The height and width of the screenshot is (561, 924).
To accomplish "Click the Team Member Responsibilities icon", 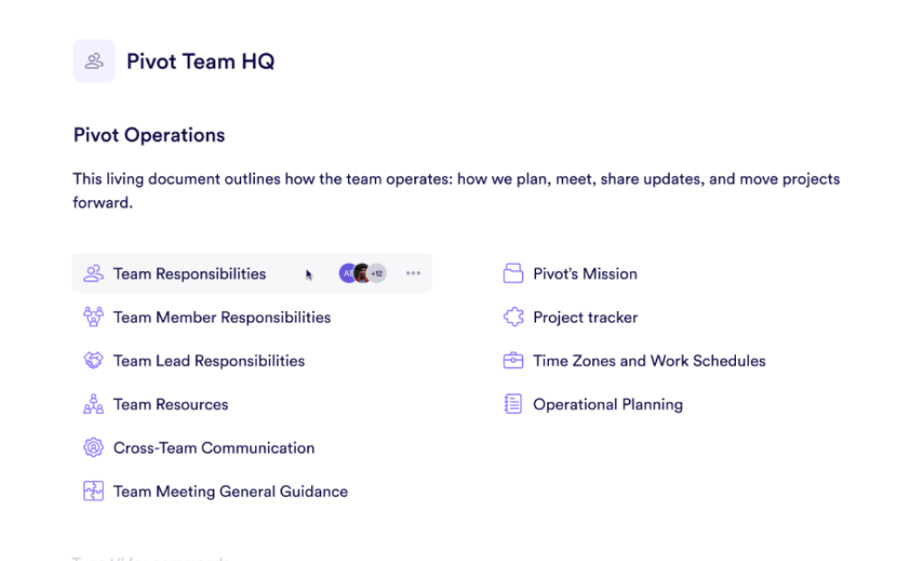I will (x=93, y=317).
